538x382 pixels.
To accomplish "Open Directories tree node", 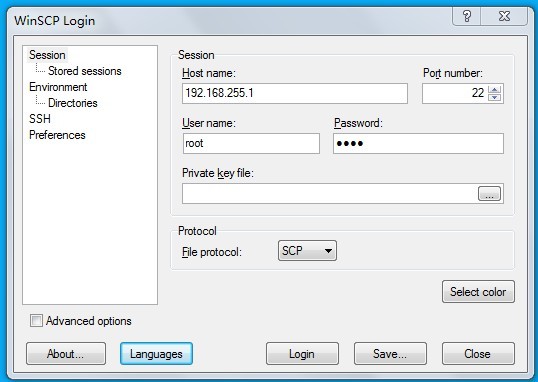I will [x=73, y=103].
